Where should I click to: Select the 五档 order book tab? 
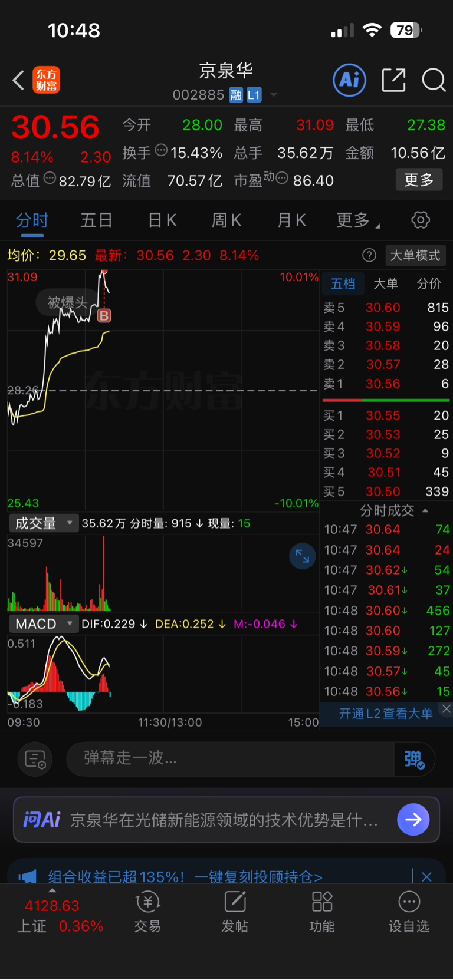point(343,283)
